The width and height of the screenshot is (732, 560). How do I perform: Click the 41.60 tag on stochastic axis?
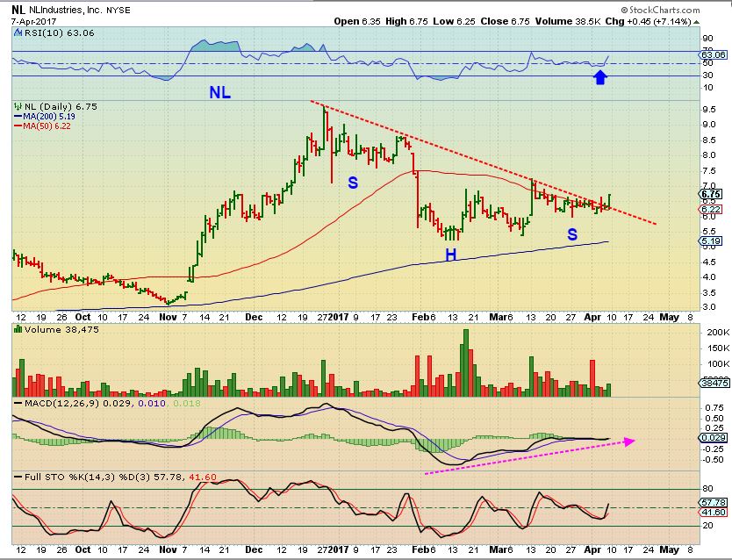coord(714,512)
